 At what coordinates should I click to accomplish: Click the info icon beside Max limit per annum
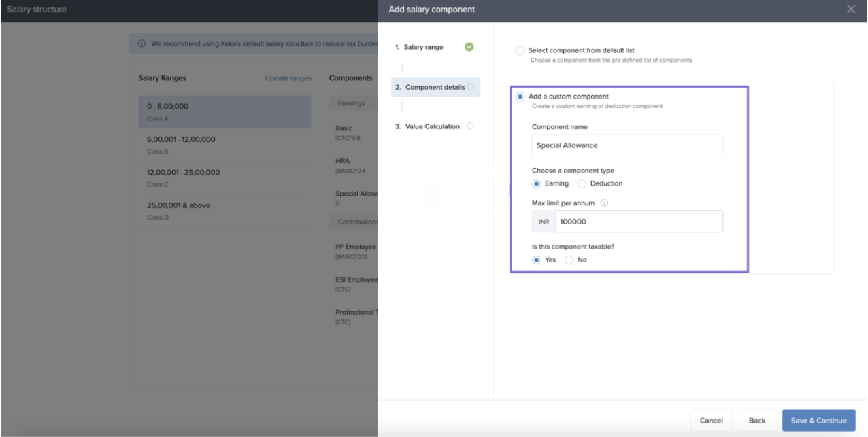coord(604,203)
